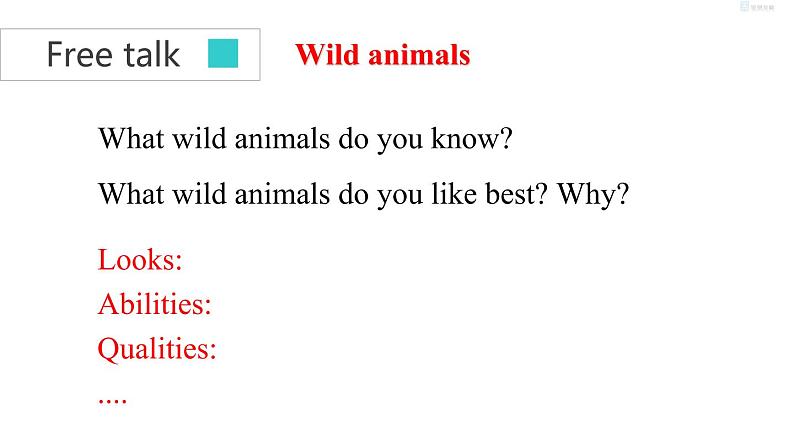Click the question ending with 'do you know?'
The height and width of the screenshot is (447, 794).
click(305, 138)
